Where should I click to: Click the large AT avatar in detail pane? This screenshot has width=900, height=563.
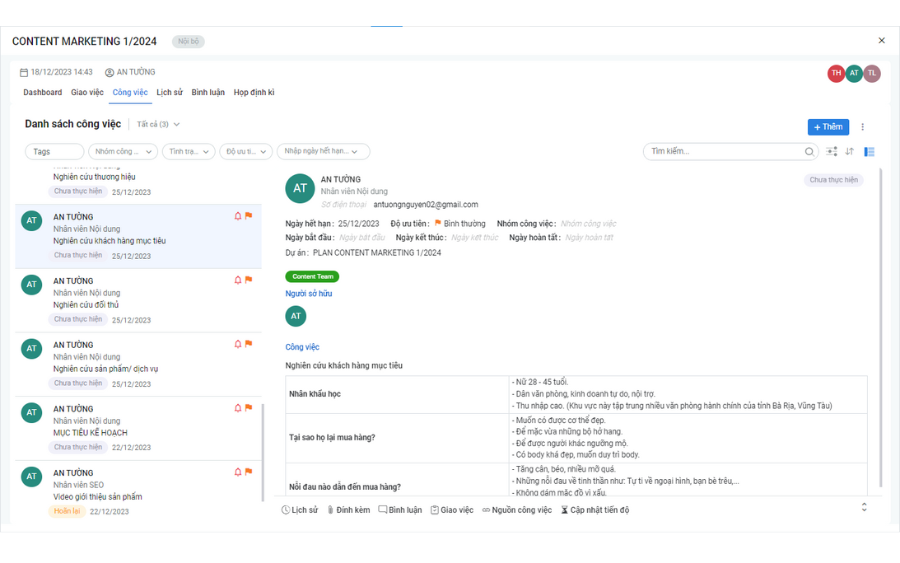[x=300, y=188]
